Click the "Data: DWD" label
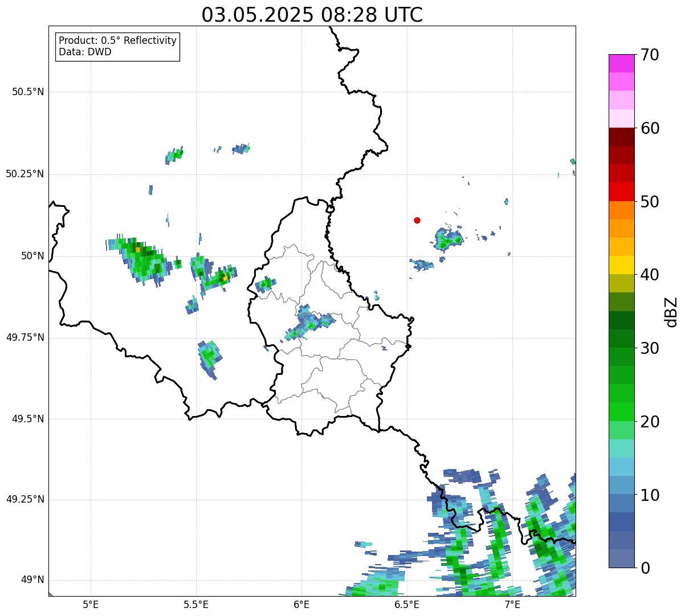The image size is (685, 616). tap(85, 52)
